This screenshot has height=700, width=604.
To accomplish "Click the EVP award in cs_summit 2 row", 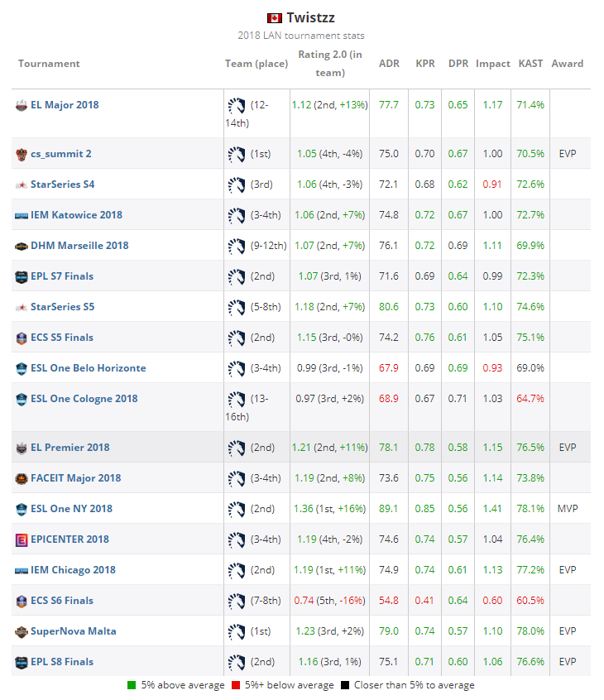I will (568, 154).
